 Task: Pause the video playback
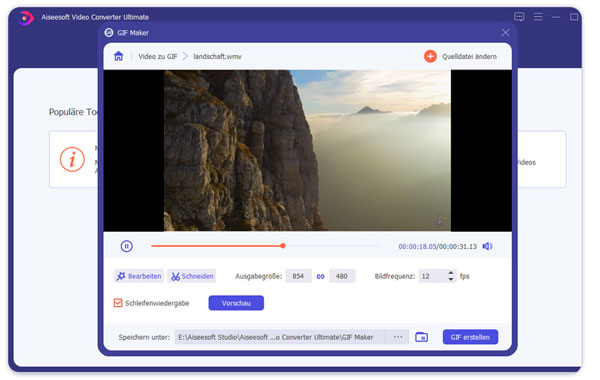point(127,246)
